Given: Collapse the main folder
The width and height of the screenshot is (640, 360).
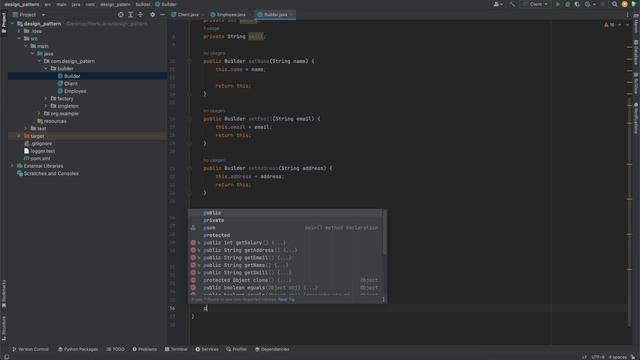Looking at the screenshot, I should [26, 46].
